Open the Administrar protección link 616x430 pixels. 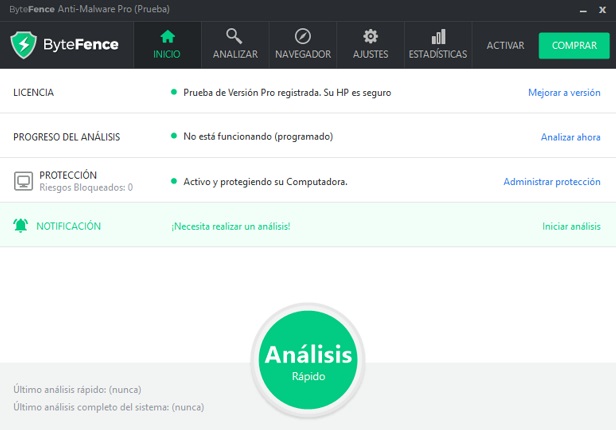point(552,182)
